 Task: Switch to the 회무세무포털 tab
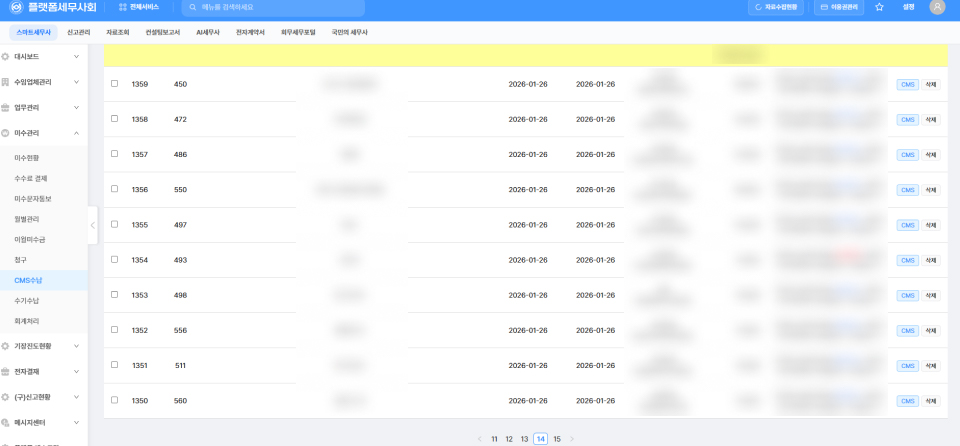tap(298, 33)
